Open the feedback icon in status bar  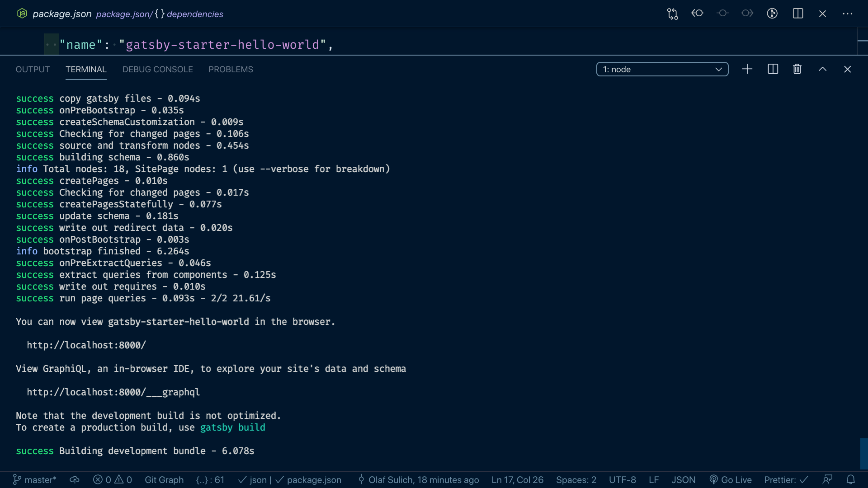827,480
